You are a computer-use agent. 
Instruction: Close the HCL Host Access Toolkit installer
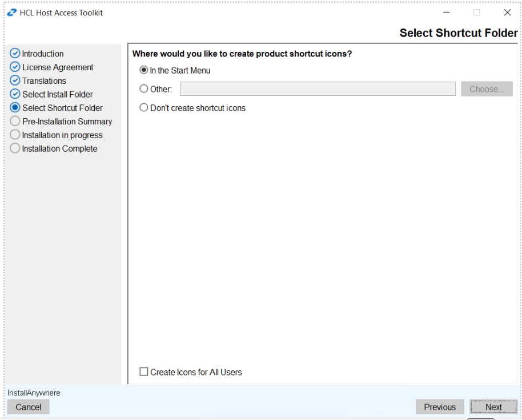[507, 13]
